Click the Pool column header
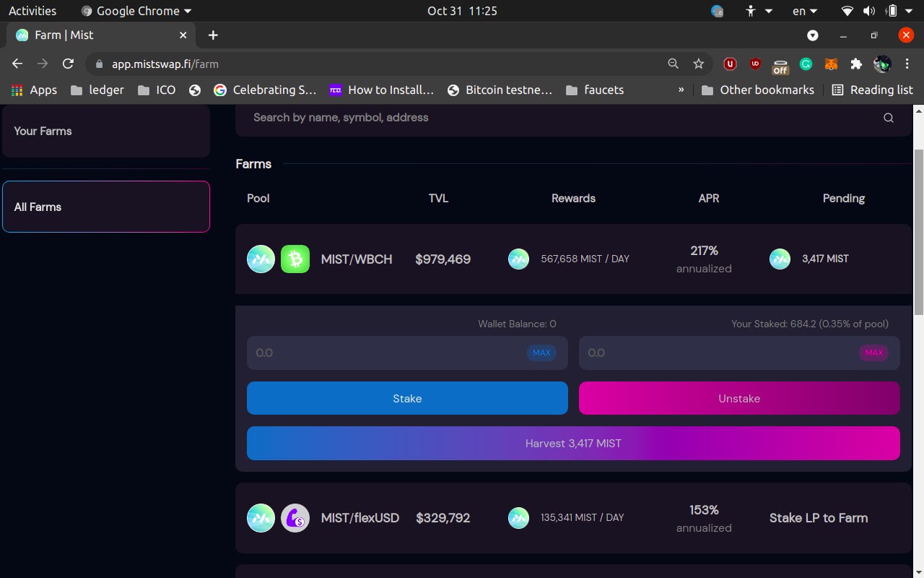The height and width of the screenshot is (578, 924). click(x=258, y=198)
